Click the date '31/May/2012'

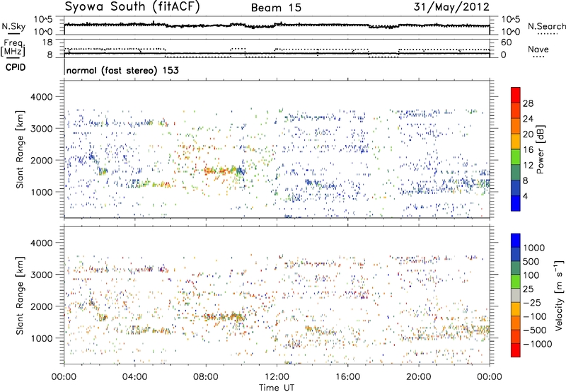pyautogui.click(x=451, y=6)
